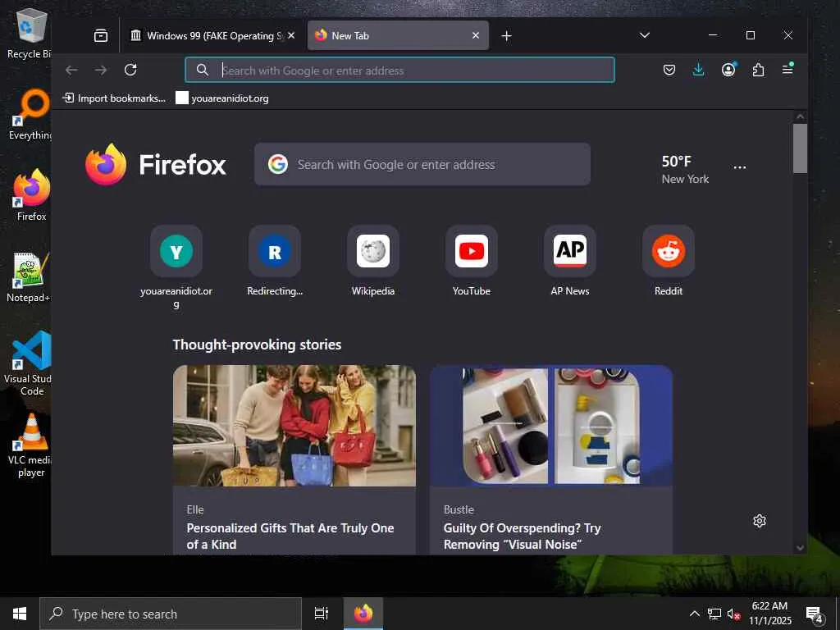Image resolution: width=840 pixels, height=630 pixels.
Task: Open the AP News shortcut
Action: tap(570, 251)
